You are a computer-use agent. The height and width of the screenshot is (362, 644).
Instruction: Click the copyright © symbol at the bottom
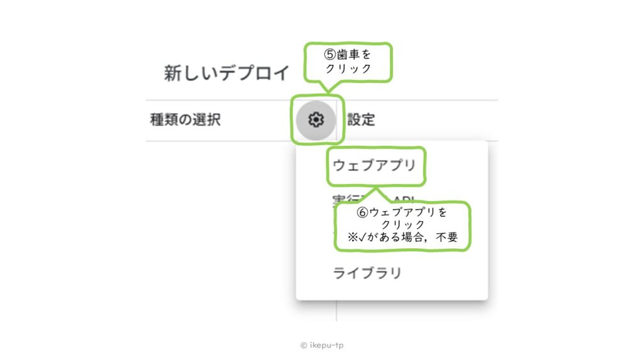tap(304, 345)
